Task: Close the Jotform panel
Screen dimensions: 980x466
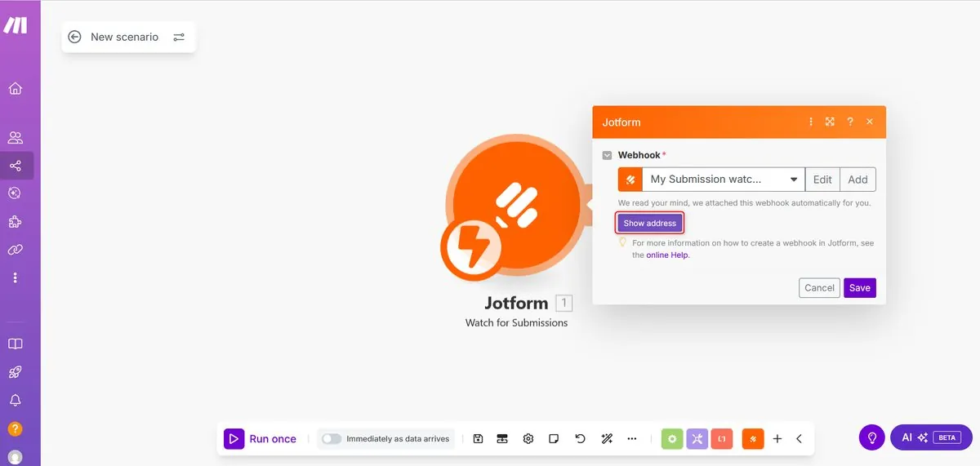Action: tap(870, 122)
